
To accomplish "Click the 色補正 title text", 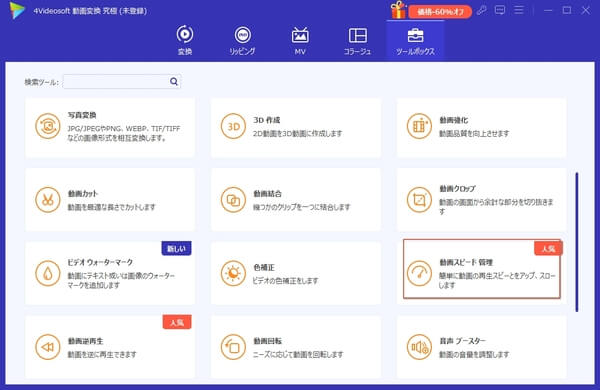I will point(264,267).
